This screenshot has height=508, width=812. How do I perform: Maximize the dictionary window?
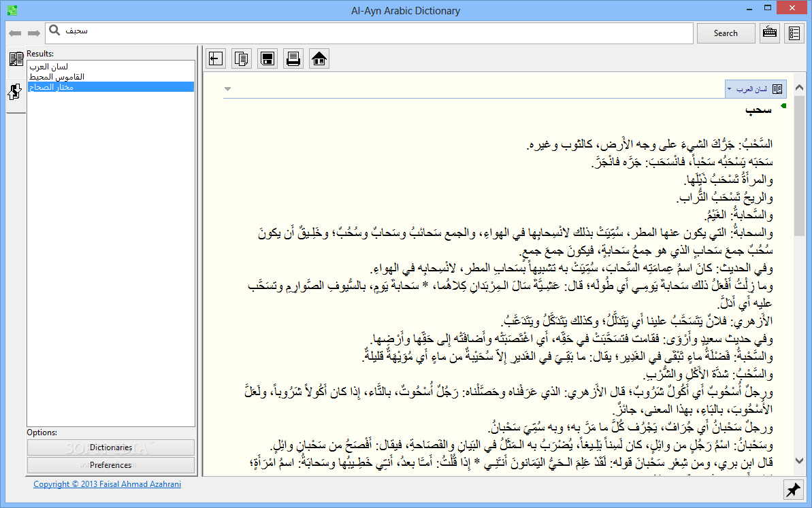click(768, 8)
